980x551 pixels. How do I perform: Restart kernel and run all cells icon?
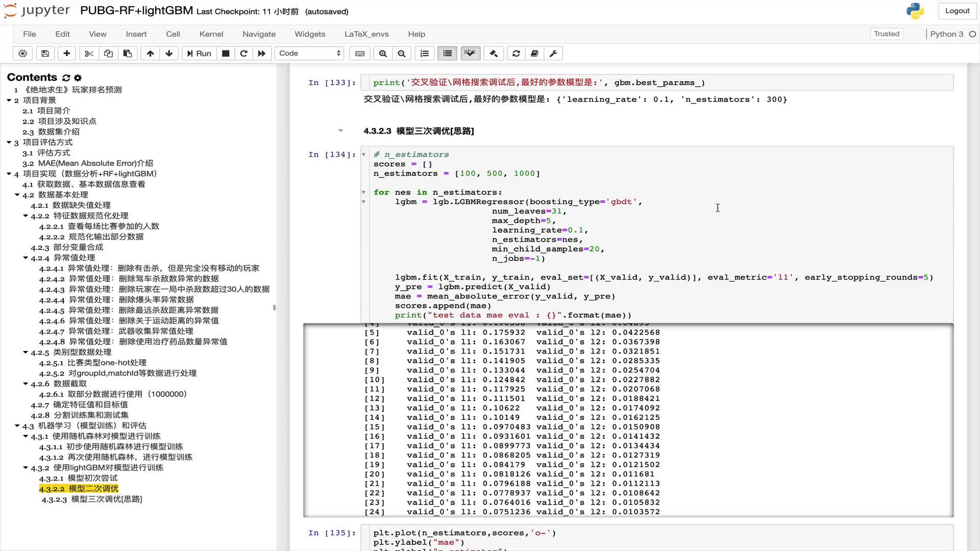[x=262, y=53]
